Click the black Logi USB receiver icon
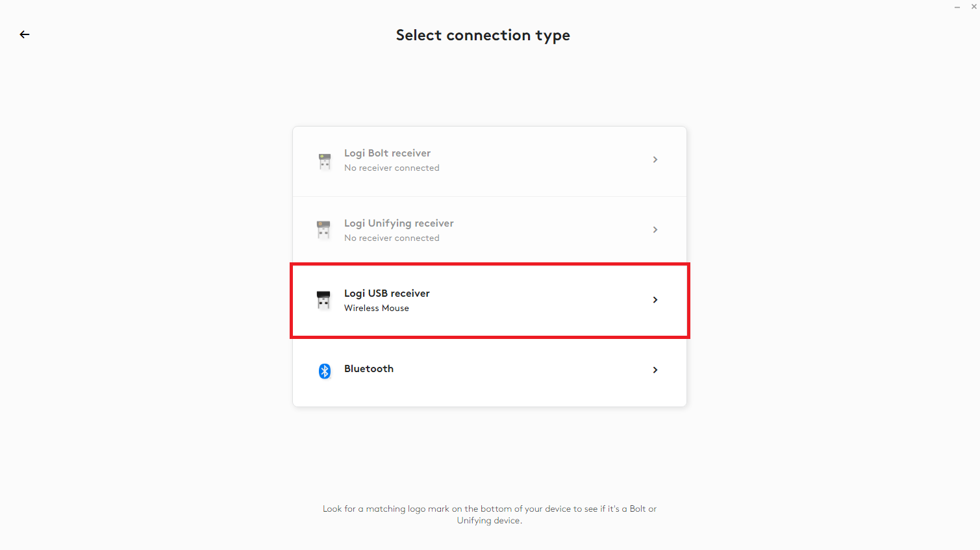Viewport: 980px width, 550px height. (x=323, y=300)
